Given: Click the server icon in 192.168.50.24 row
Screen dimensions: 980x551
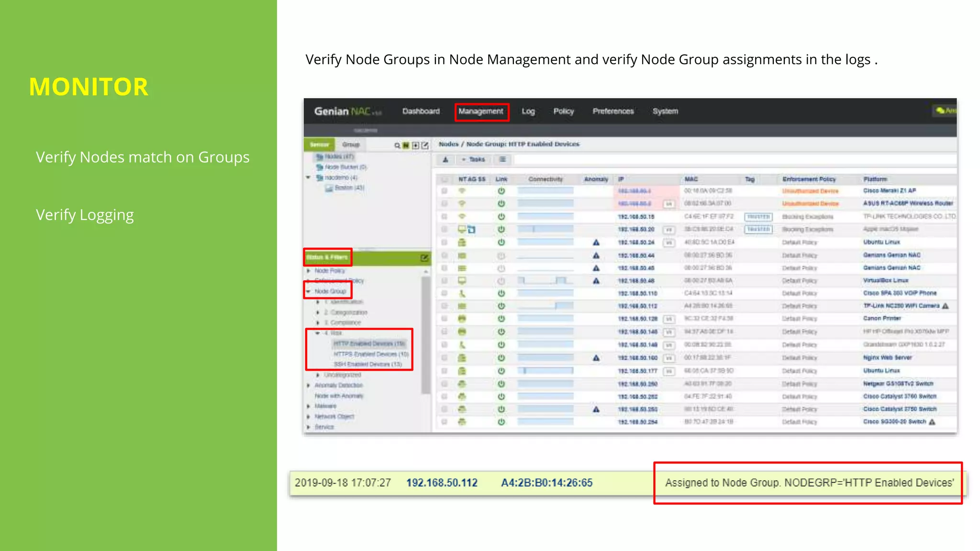Looking at the screenshot, I should click(x=462, y=242).
